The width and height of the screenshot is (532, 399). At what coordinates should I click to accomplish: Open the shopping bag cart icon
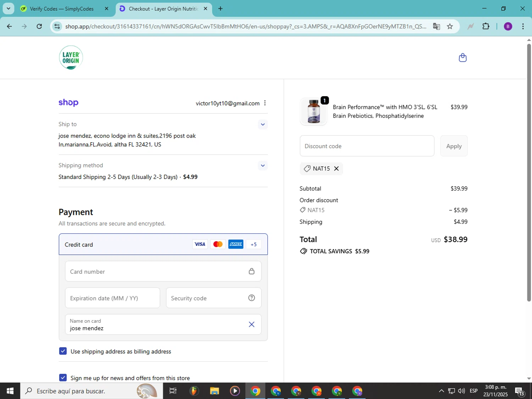click(462, 57)
